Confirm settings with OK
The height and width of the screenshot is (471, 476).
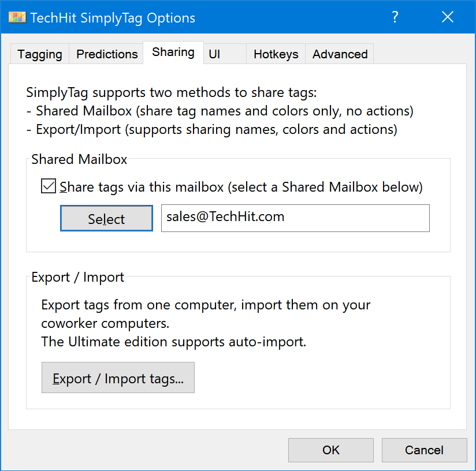pos(331,450)
